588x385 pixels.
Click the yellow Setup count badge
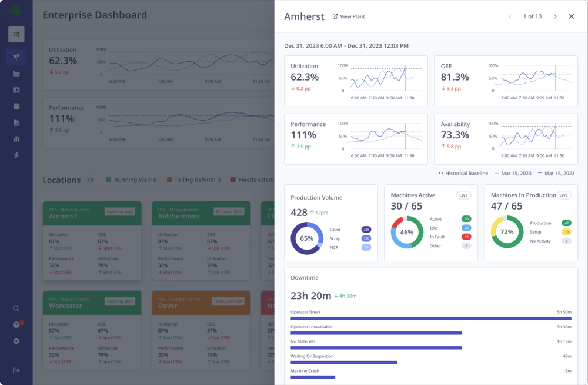pos(567,232)
